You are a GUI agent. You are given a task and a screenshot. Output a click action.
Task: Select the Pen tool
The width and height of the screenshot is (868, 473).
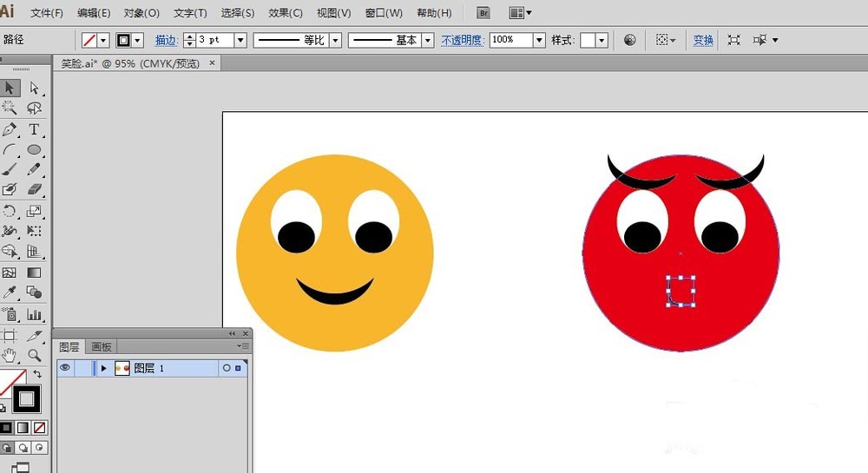click(x=10, y=129)
